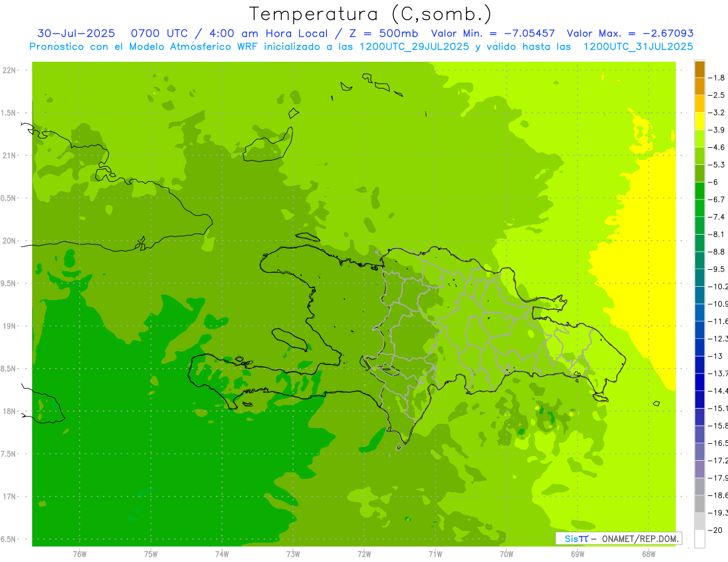
Task: Click the '72W' longitude axis label
Action: point(364,554)
